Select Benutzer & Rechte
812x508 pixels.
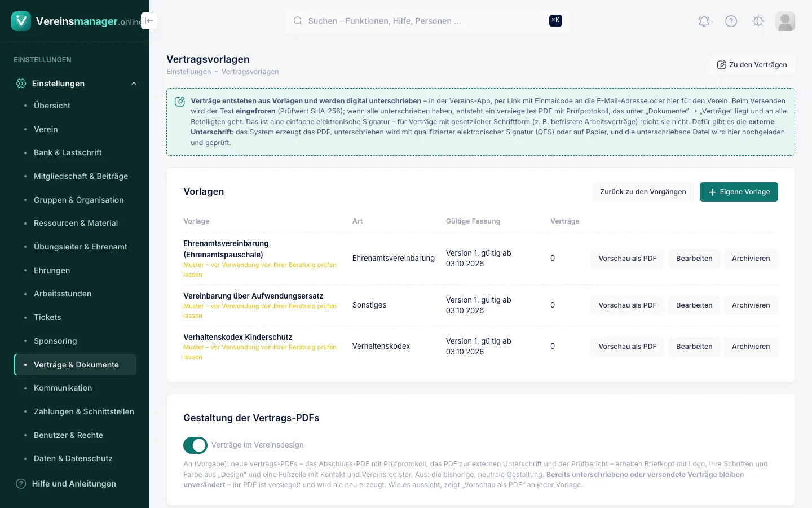tap(75, 435)
